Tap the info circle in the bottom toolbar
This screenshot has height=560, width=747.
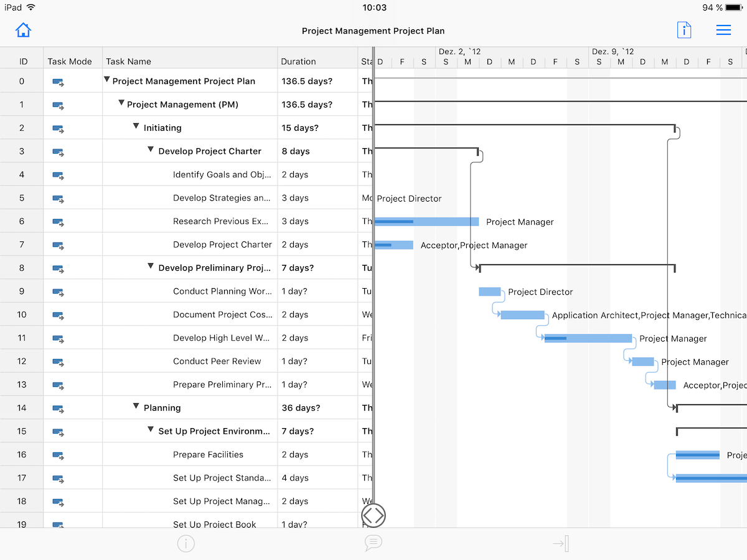pos(186,543)
